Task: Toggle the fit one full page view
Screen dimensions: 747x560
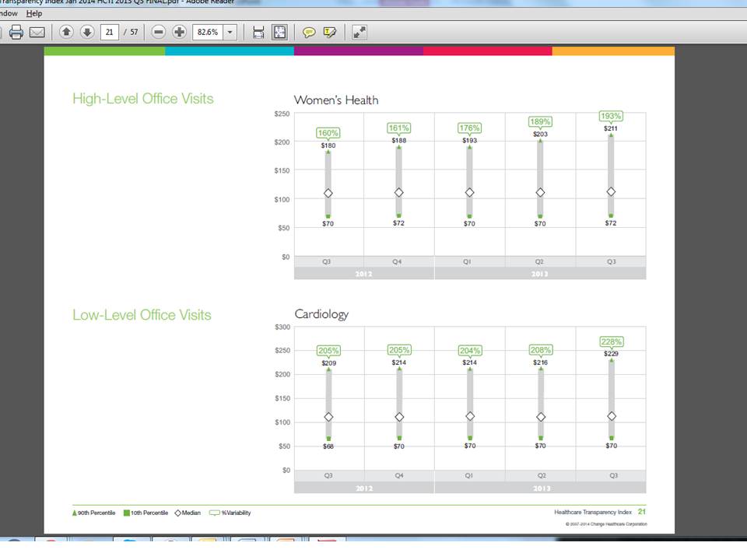Action: [279, 32]
